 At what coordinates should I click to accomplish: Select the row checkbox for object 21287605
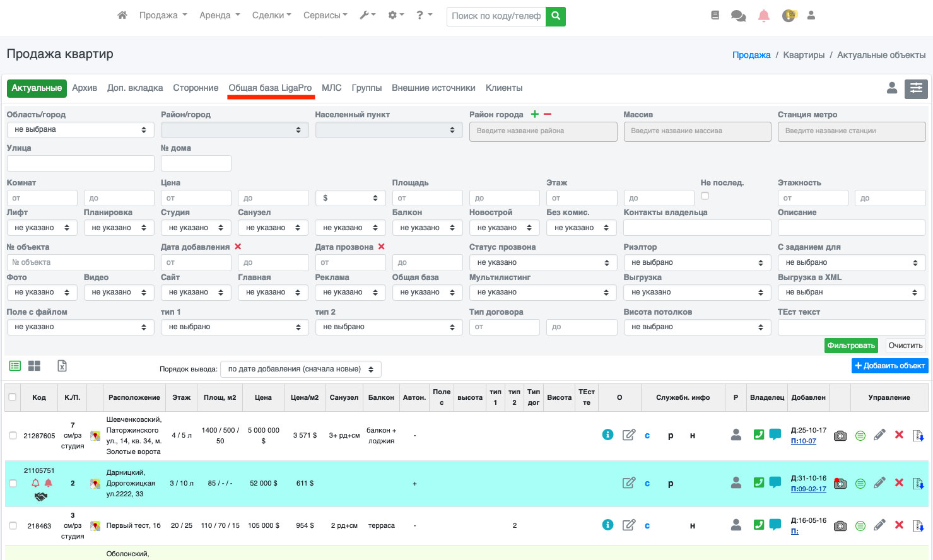(x=13, y=436)
